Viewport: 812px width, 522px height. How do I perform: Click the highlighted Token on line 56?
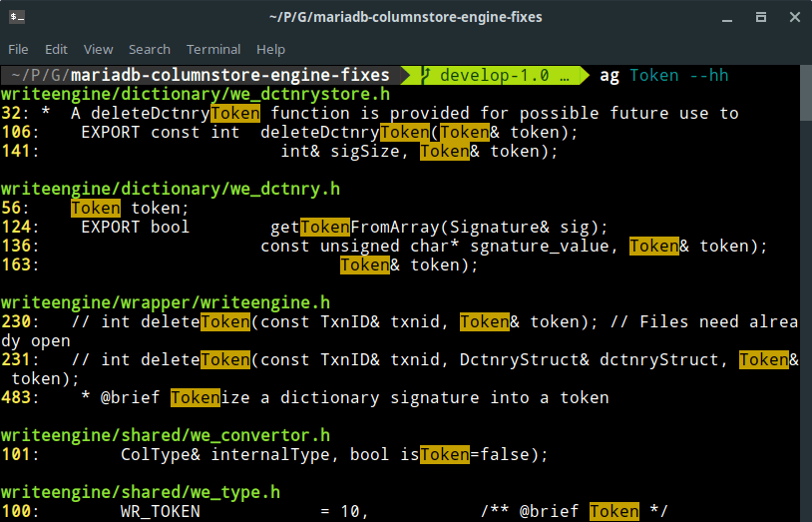pos(96,208)
